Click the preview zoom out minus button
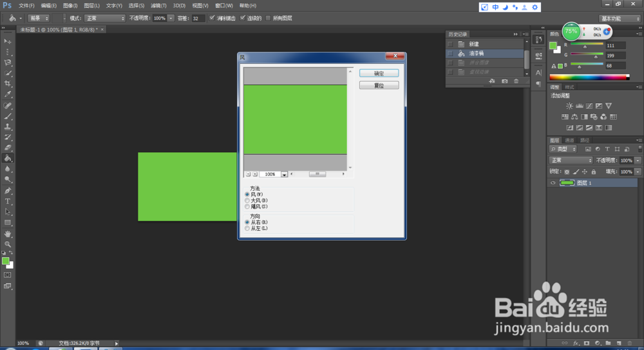 pyautogui.click(x=248, y=175)
